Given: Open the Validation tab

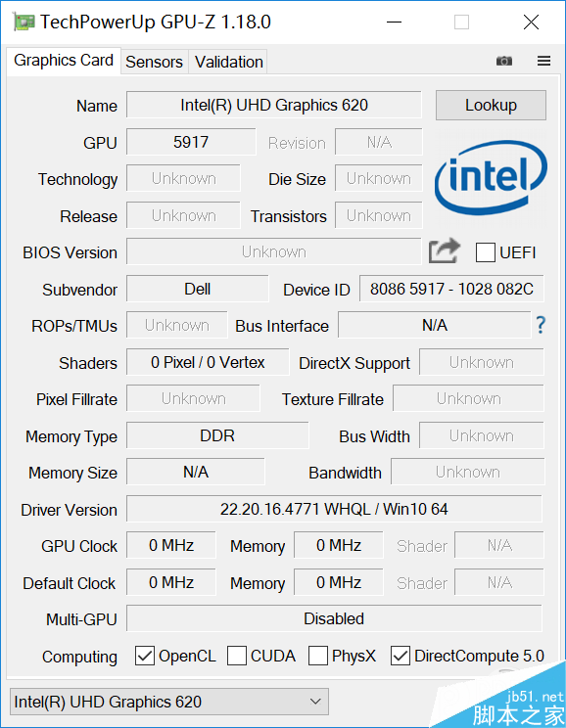Looking at the screenshot, I should point(228,62).
